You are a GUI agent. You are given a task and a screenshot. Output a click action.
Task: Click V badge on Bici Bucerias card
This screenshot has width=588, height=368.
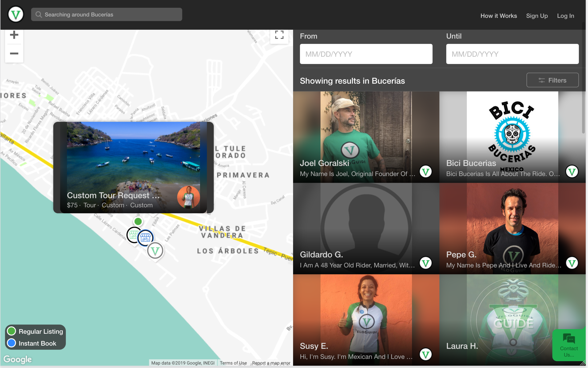coord(572,172)
